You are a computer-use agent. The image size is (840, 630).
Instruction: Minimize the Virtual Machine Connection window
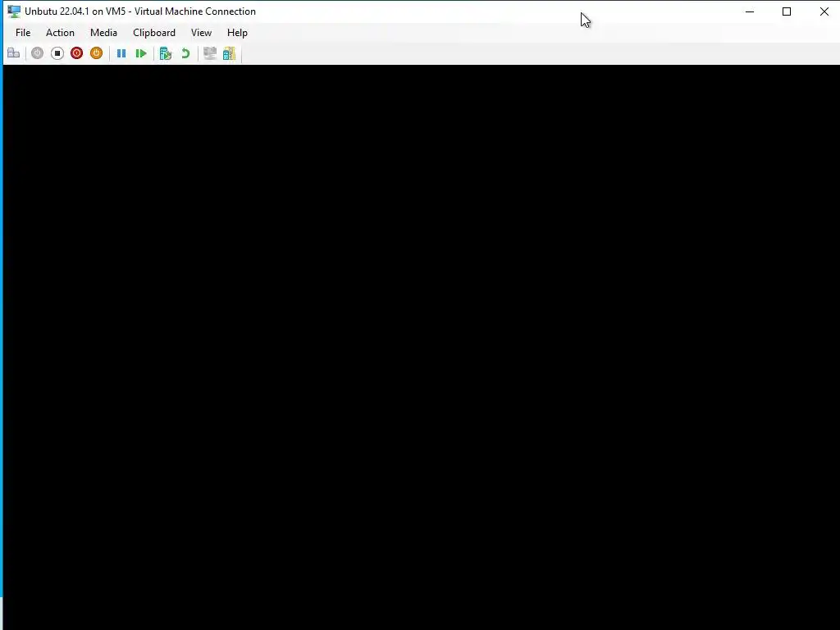pos(750,11)
